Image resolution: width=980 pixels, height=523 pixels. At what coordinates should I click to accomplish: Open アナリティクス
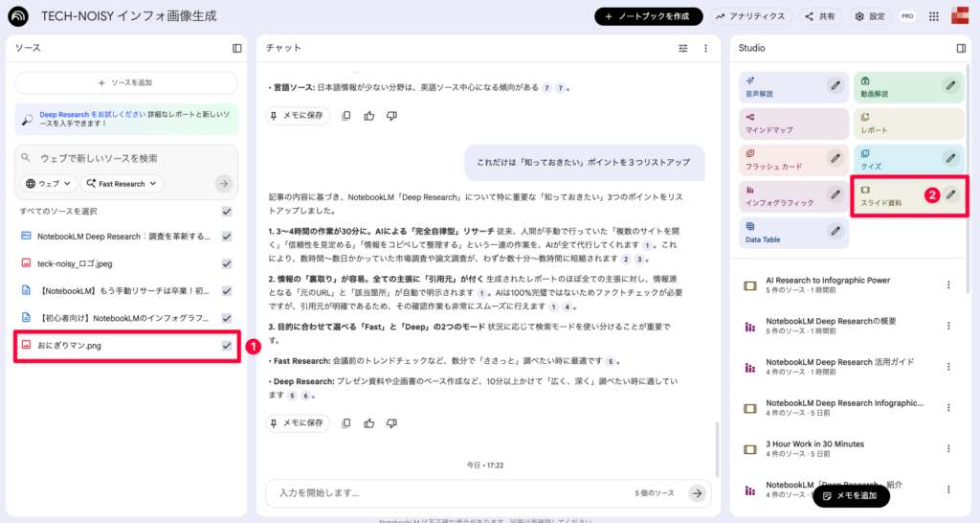(x=750, y=16)
